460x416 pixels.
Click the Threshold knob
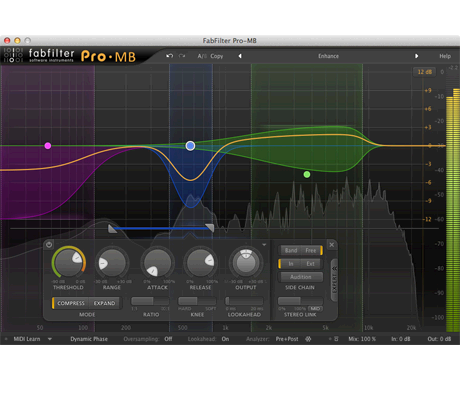tap(69, 263)
